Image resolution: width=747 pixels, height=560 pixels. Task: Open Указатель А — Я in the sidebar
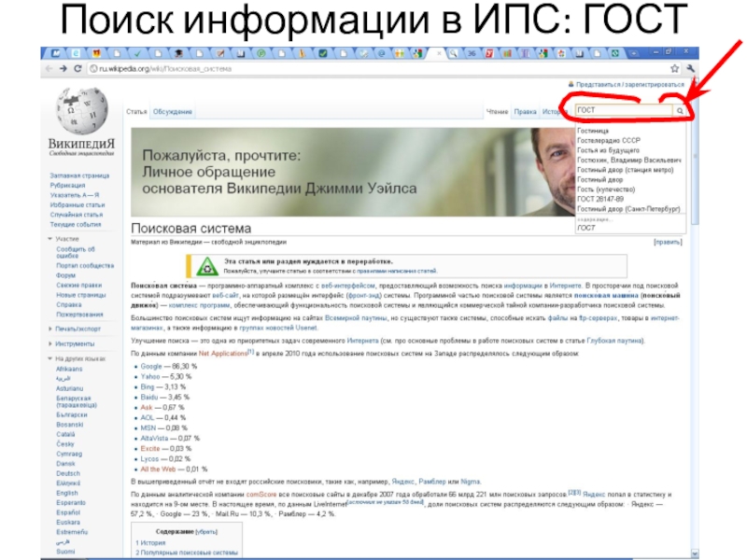point(75,195)
